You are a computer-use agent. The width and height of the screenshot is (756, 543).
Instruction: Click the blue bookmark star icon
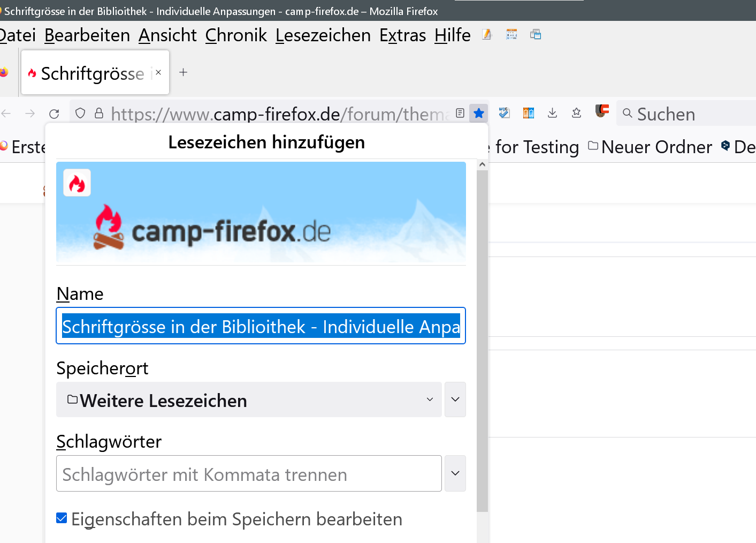tap(478, 113)
